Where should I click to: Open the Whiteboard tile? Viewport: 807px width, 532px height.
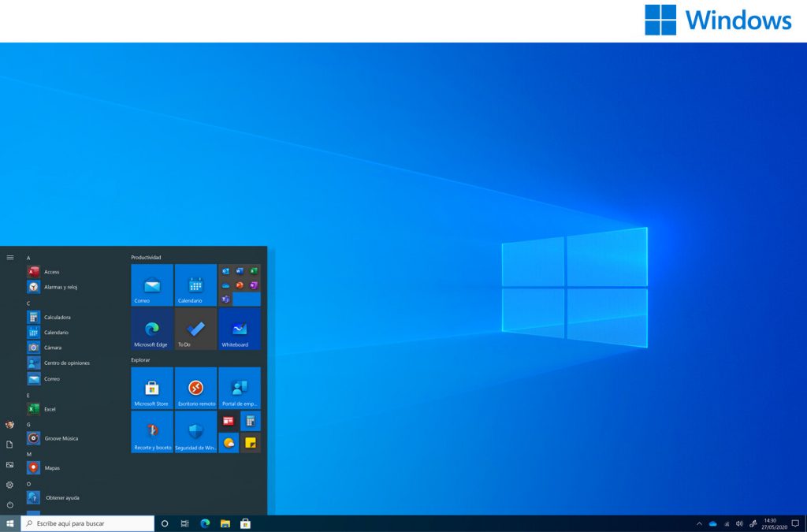click(240, 329)
